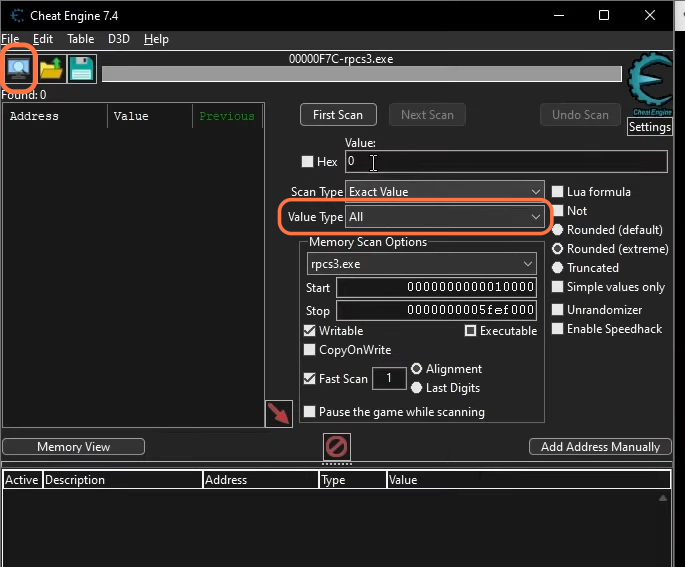Click the address table Address column header
Screen dimensions: 685x567
click(x=261, y=480)
